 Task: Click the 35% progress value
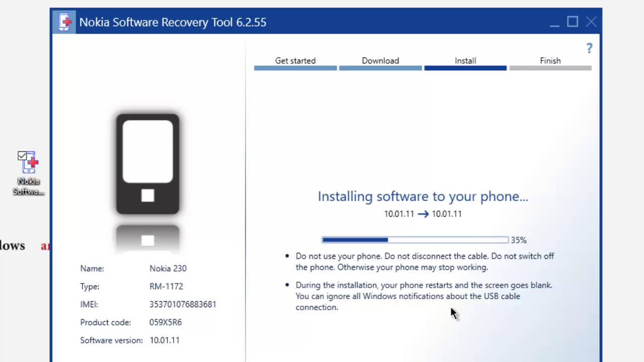click(519, 240)
